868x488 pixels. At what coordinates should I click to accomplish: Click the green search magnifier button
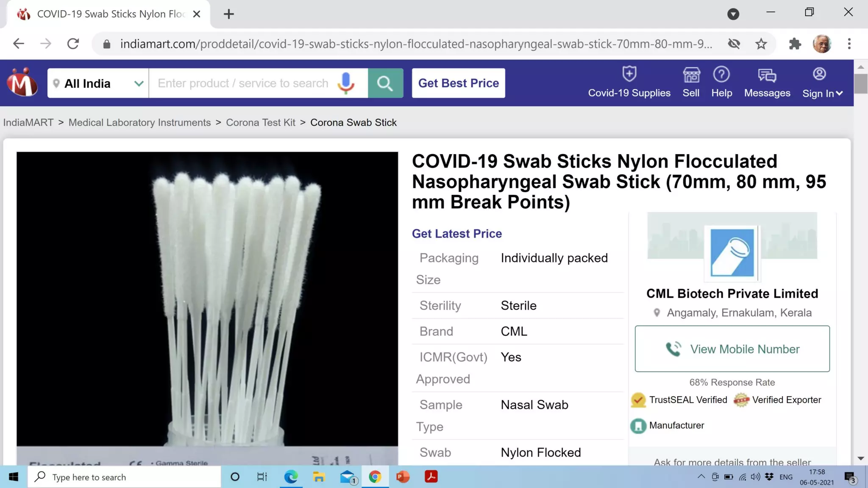pyautogui.click(x=385, y=83)
